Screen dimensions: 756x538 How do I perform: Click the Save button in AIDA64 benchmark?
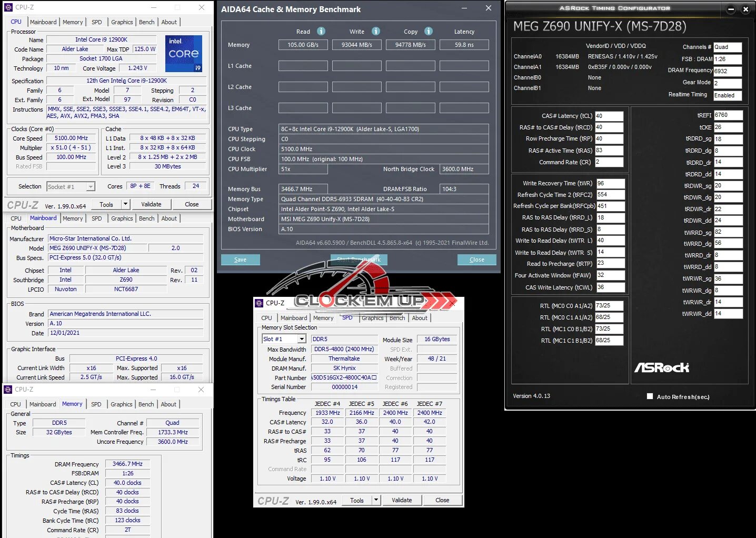click(241, 260)
